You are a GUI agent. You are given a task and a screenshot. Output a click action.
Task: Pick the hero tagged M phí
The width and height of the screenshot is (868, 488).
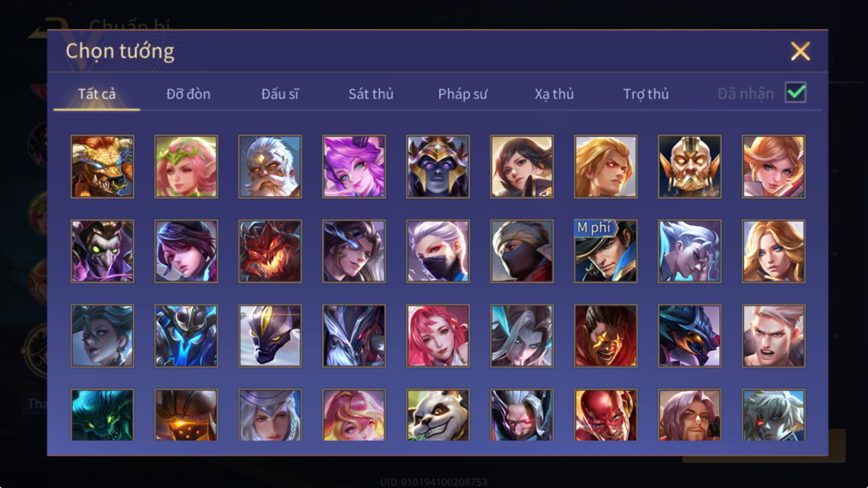605,251
